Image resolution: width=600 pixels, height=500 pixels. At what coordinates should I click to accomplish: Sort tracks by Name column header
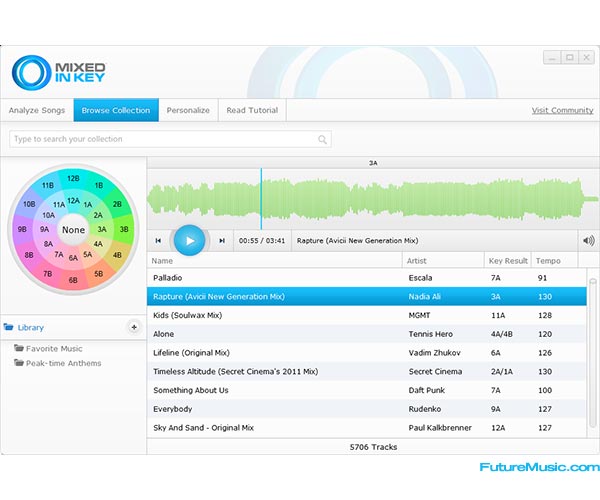point(275,261)
